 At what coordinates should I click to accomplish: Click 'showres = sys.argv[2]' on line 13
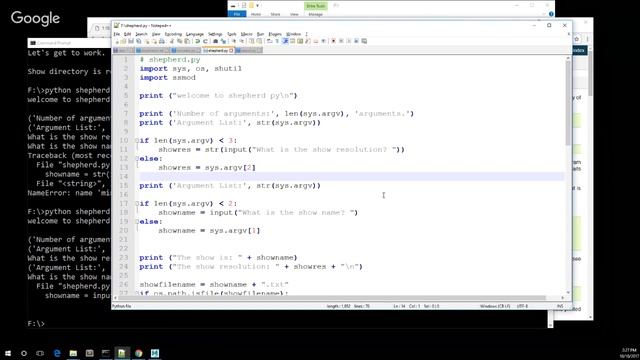pos(207,167)
